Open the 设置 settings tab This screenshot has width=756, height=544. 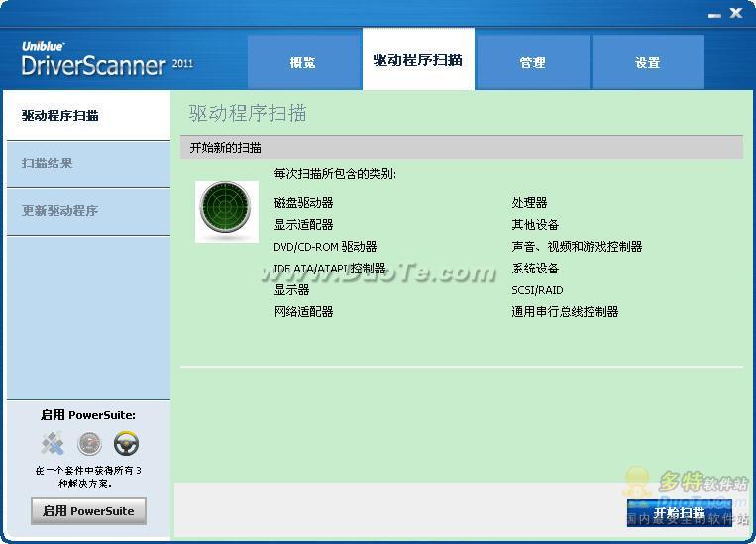coord(648,62)
